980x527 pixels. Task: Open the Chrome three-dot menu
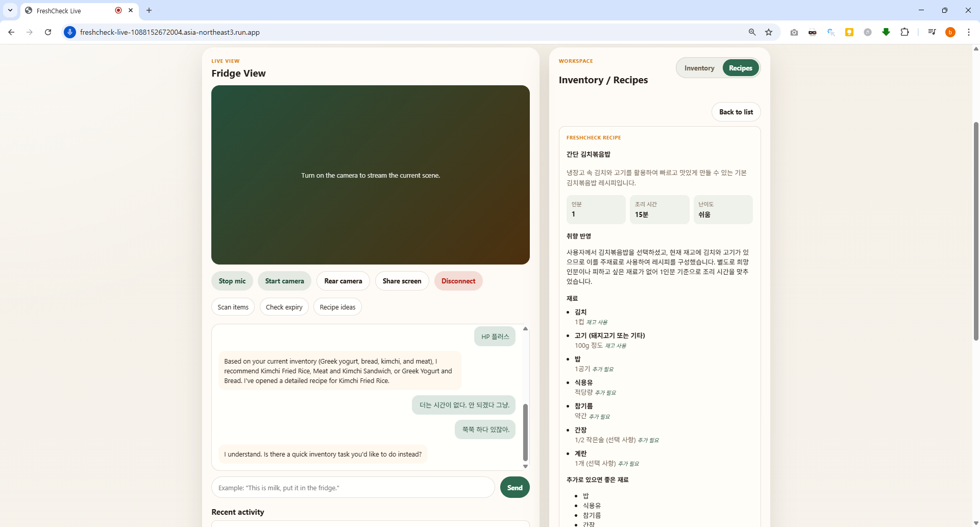[x=969, y=32]
